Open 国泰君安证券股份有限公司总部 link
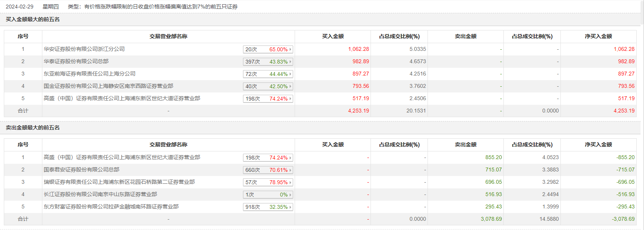 (81, 170)
